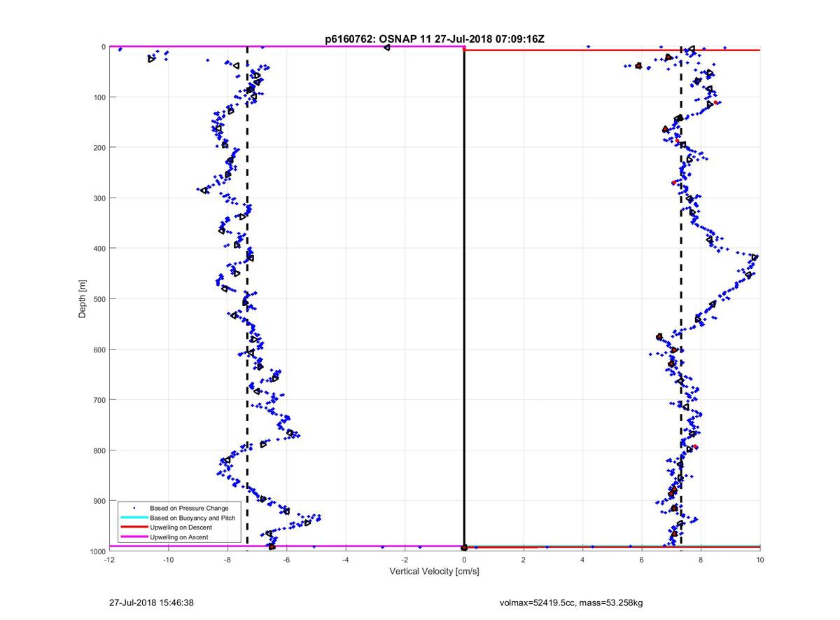Click legend entry Upwelling on Descent
The height and width of the screenshot is (620, 840).
coord(181,528)
